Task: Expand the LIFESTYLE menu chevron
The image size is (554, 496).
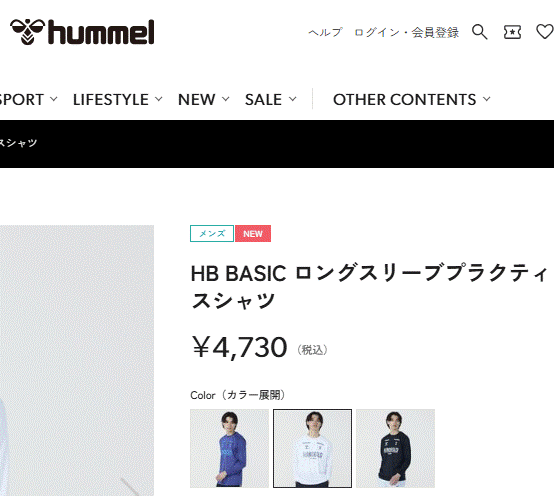Action: click(159, 99)
